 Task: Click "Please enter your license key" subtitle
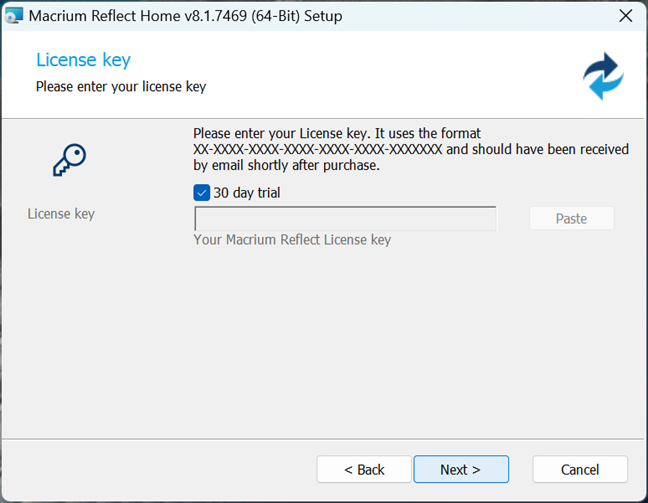121,87
